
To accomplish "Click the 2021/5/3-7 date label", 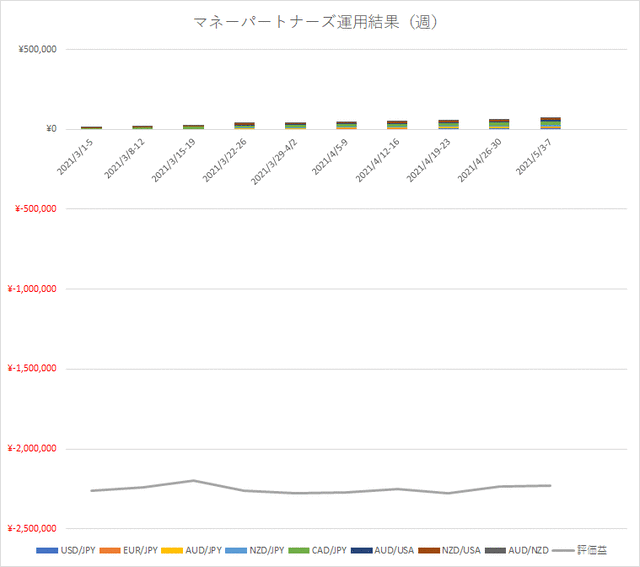I will [x=534, y=157].
